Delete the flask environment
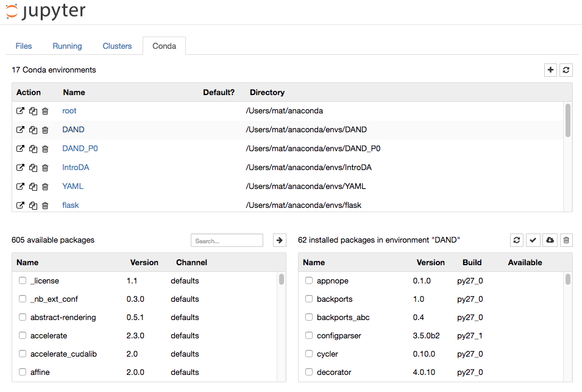The height and width of the screenshot is (392, 582). tap(44, 205)
